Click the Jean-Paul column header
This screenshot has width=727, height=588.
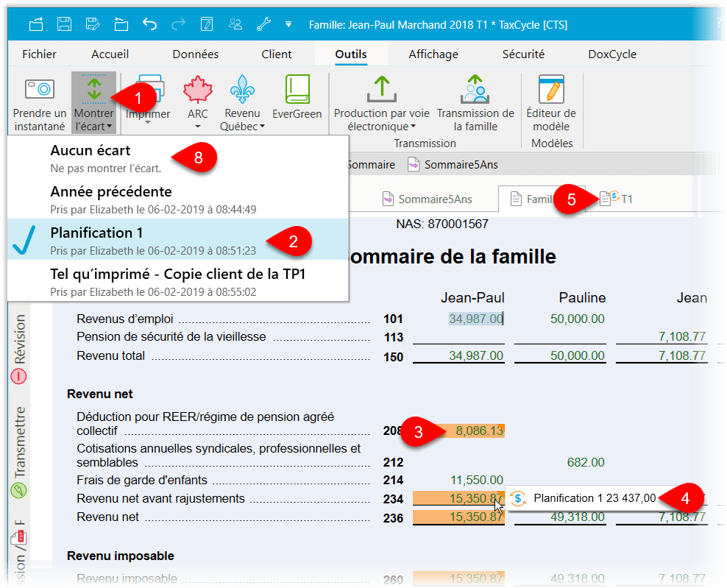coord(472,297)
